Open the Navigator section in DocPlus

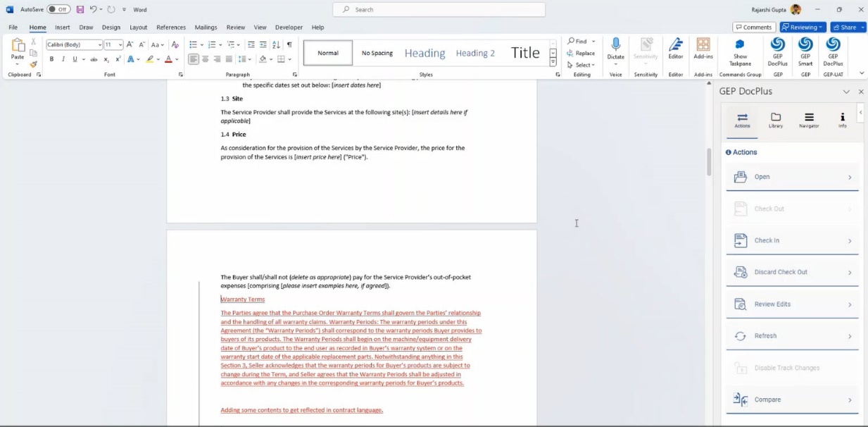[809, 120]
